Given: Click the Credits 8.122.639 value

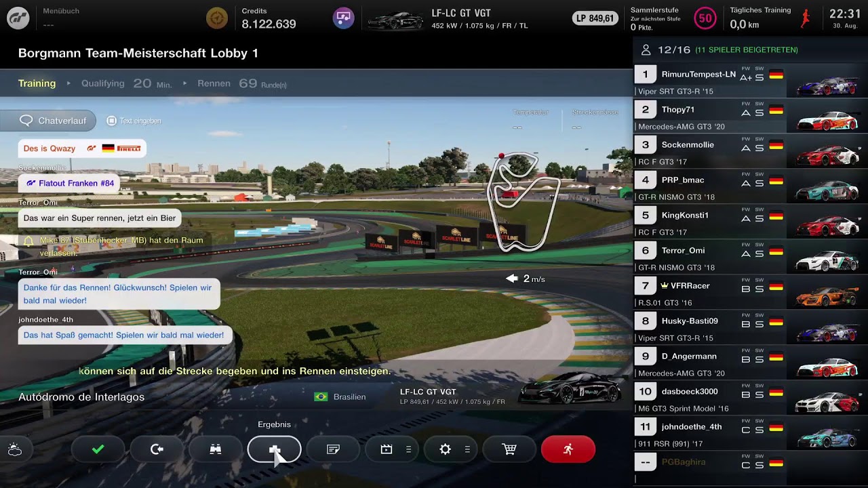Looking at the screenshot, I should coord(269,24).
